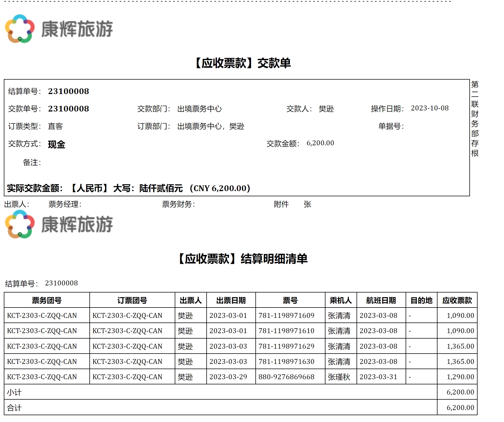Click the 小计 row amount 6,200.00
Image resolution: width=504 pixels, height=422 pixels.
[460, 392]
